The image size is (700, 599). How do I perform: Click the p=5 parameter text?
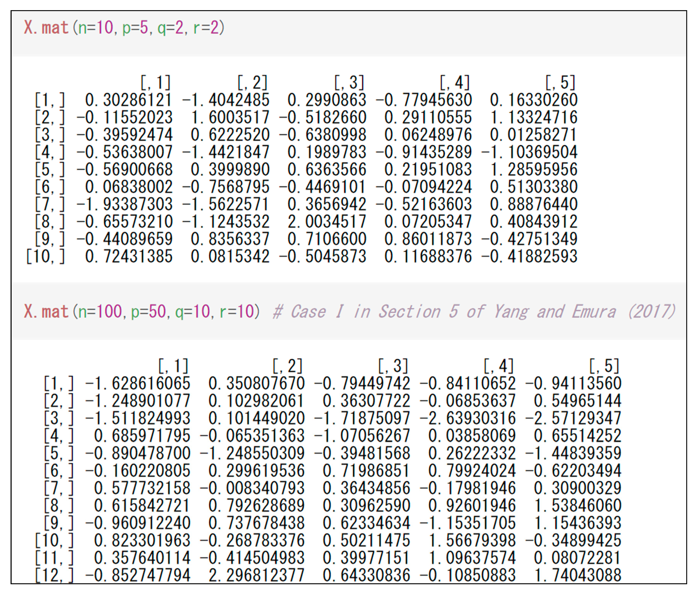coord(136,28)
